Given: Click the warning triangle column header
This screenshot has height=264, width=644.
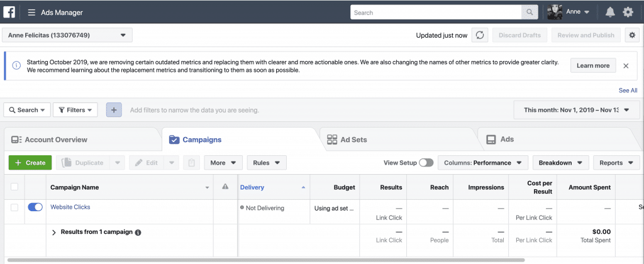Looking at the screenshot, I should pyautogui.click(x=225, y=187).
